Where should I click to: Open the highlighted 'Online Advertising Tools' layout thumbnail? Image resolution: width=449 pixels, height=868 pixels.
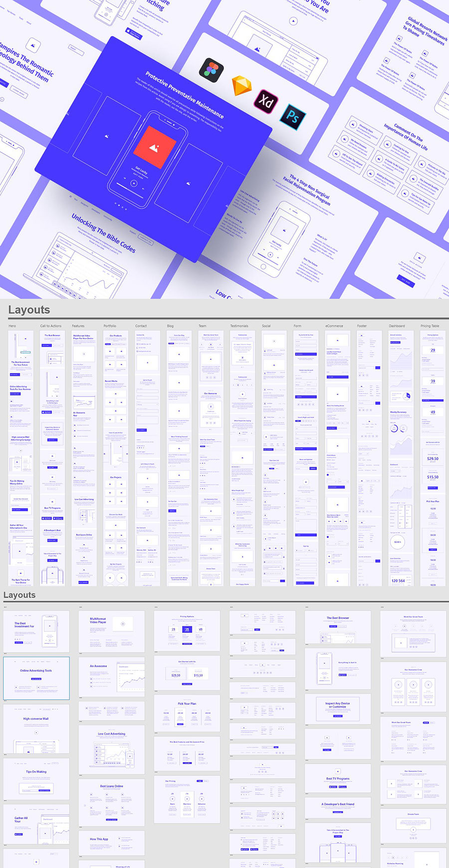[x=36, y=678]
